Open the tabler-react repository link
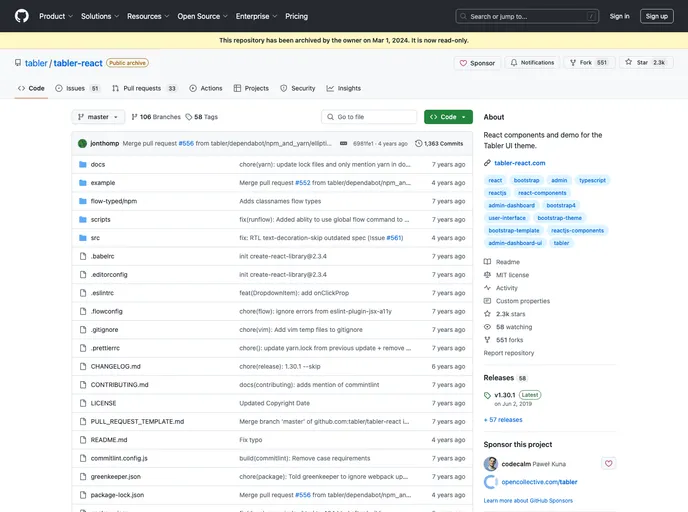The image size is (688, 512). [x=78, y=63]
